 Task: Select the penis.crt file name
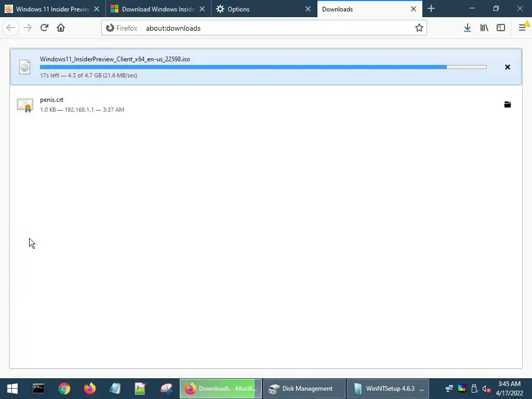[51, 100]
